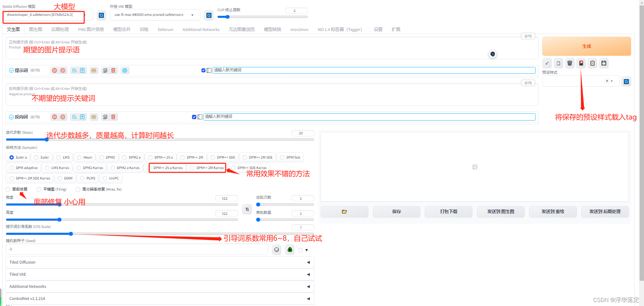
Task: Open the PNG 图片信息 tab
Action: 91,29
